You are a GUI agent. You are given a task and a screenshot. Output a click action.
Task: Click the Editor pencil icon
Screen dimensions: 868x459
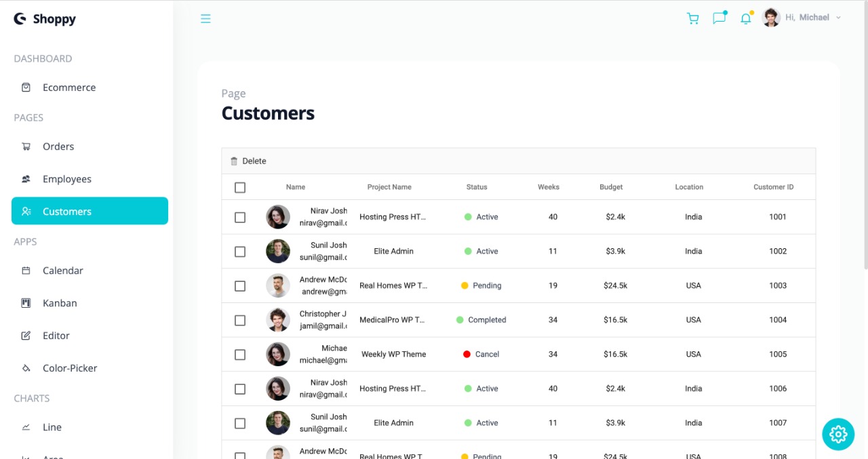(x=26, y=336)
